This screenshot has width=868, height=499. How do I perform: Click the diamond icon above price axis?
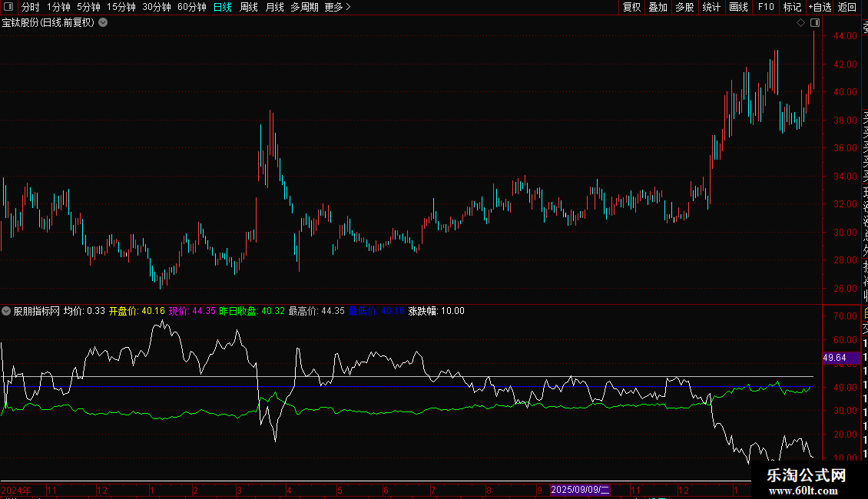point(800,22)
